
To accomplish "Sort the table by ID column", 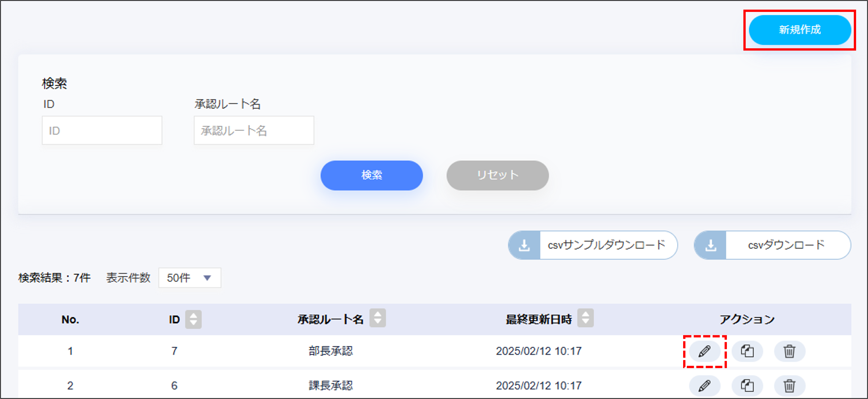I will (193, 319).
